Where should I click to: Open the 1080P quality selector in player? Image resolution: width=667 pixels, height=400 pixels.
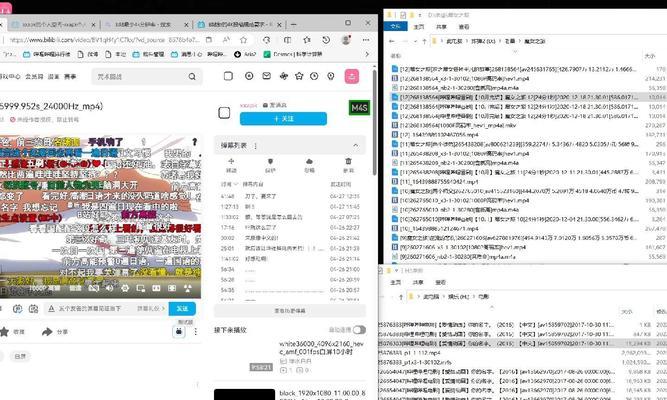47,288
